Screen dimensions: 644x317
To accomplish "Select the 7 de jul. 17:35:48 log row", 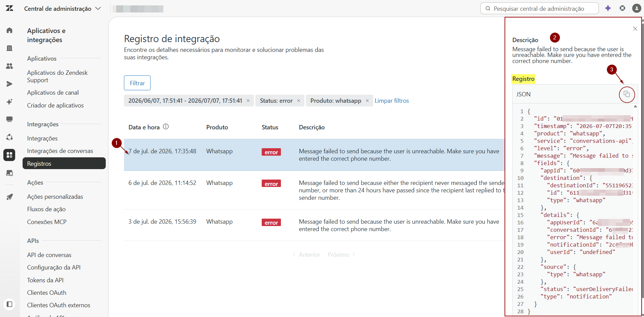I will pos(314,155).
